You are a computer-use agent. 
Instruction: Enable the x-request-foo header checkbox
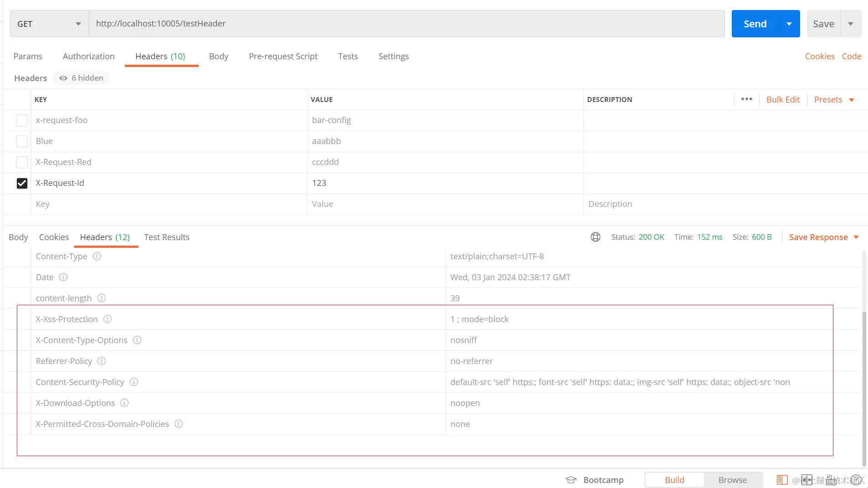22,120
